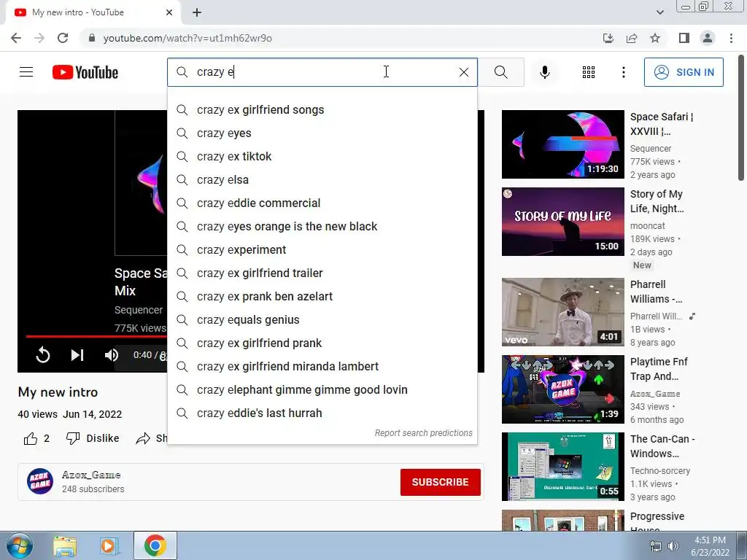
Task: Choose crazy eddie commercial suggestion
Action: point(322,203)
